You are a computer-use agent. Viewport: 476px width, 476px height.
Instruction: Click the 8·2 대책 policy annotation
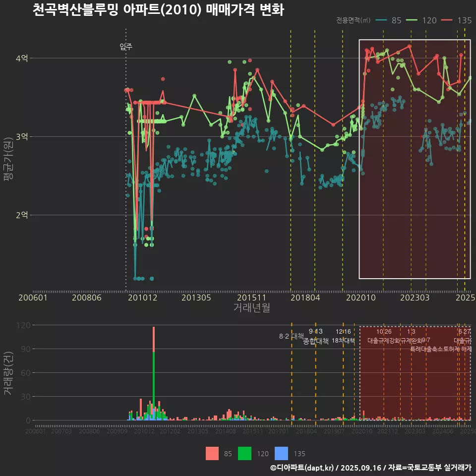click(292, 336)
